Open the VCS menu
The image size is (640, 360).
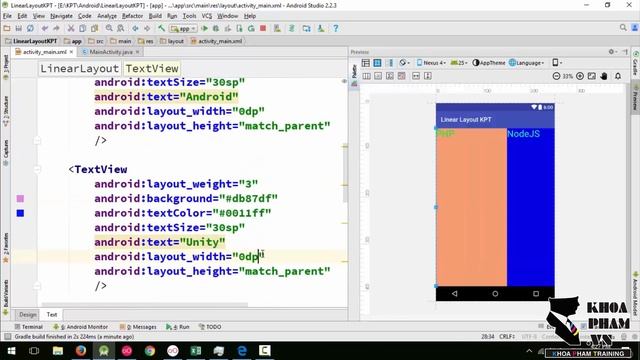(207, 16)
